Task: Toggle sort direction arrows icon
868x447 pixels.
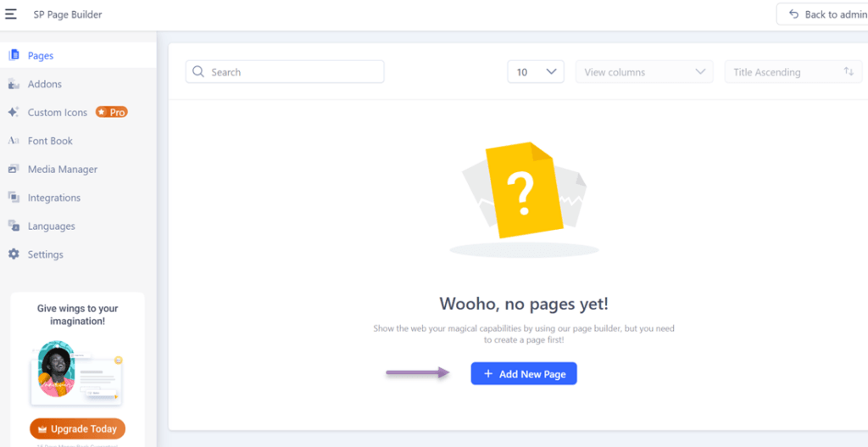Action: (848, 72)
